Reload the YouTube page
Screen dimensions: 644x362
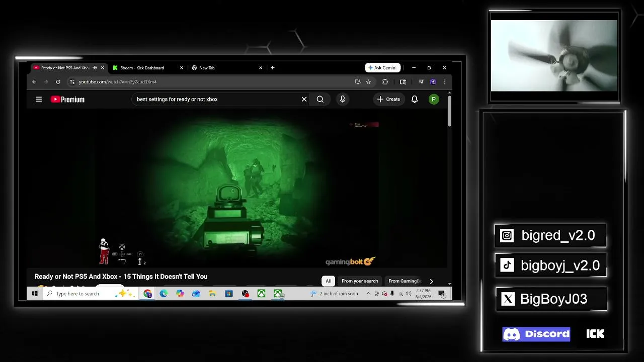pos(58,82)
